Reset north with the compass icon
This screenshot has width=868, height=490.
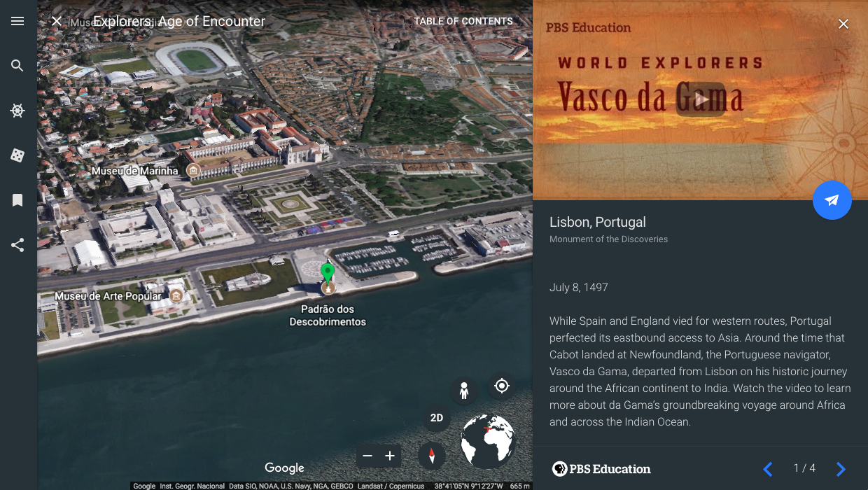[433, 456]
